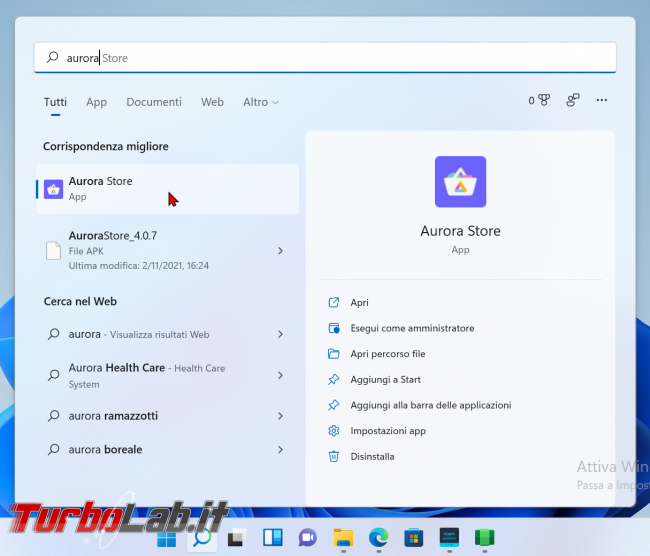This screenshot has width=650, height=556.
Task: Select the AuroraStore_4.0.7 file result
Action: click(168, 250)
